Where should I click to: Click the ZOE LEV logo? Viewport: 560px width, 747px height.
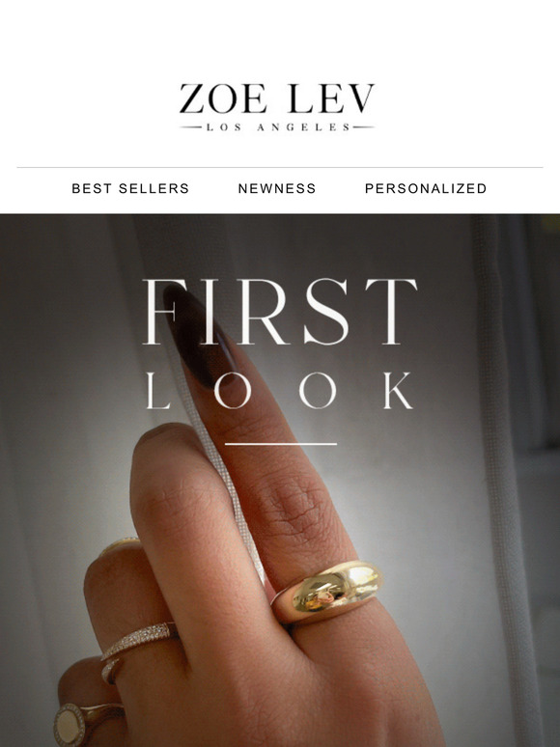click(277, 106)
